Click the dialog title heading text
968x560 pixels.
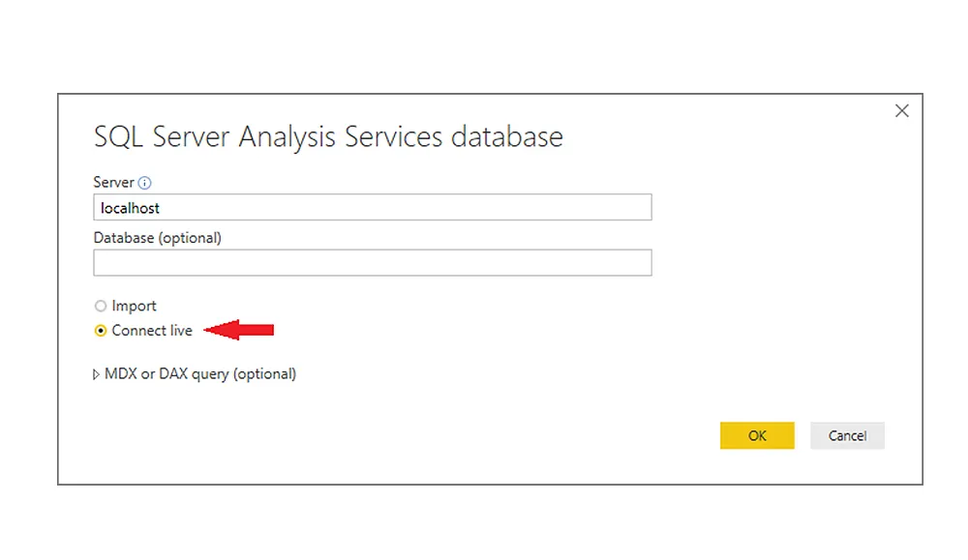(x=328, y=136)
